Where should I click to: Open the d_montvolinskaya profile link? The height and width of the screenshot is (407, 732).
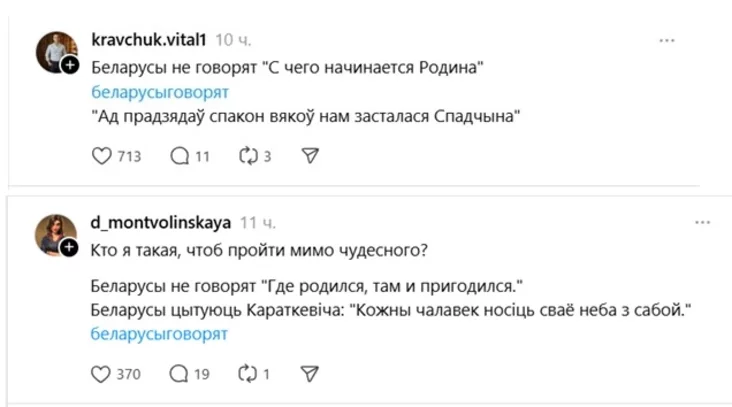point(159,222)
